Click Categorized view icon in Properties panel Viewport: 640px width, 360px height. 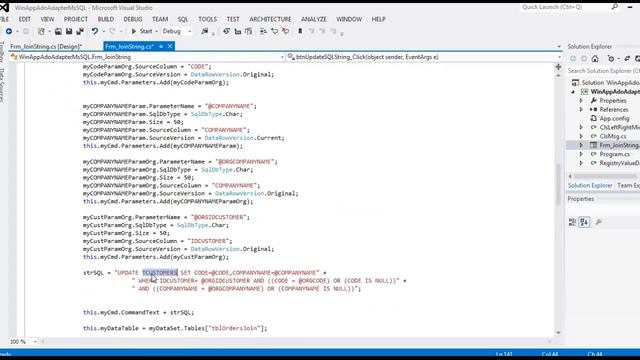pos(572,222)
